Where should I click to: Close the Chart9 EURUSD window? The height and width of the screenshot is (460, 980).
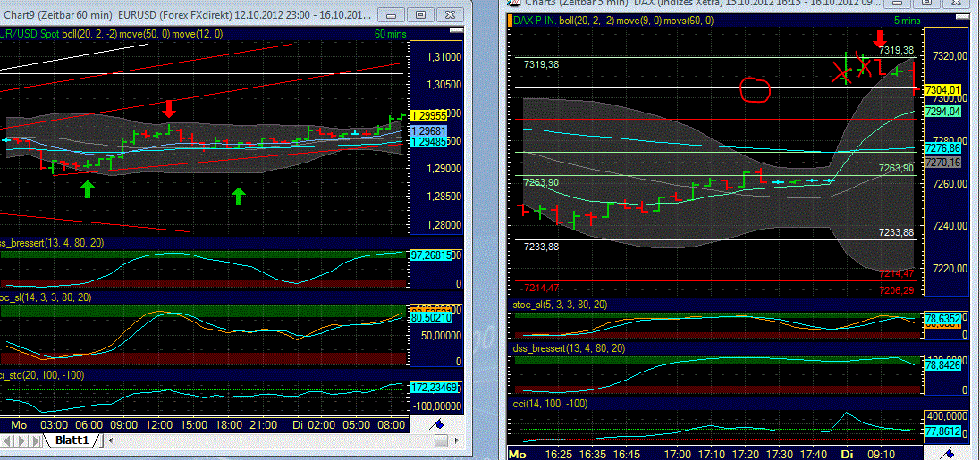(450, 14)
